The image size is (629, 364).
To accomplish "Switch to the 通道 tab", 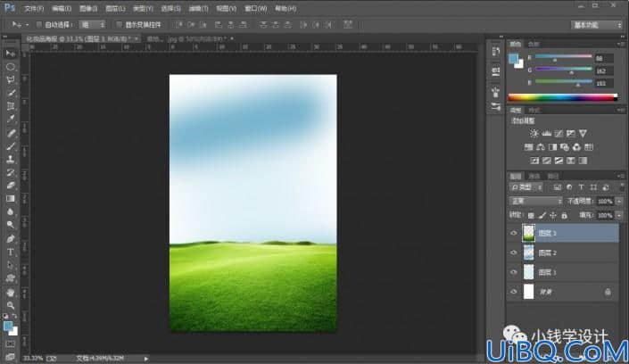I will [x=534, y=176].
